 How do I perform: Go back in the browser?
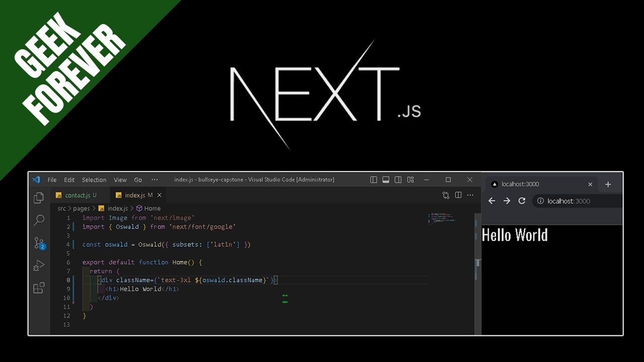click(492, 201)
